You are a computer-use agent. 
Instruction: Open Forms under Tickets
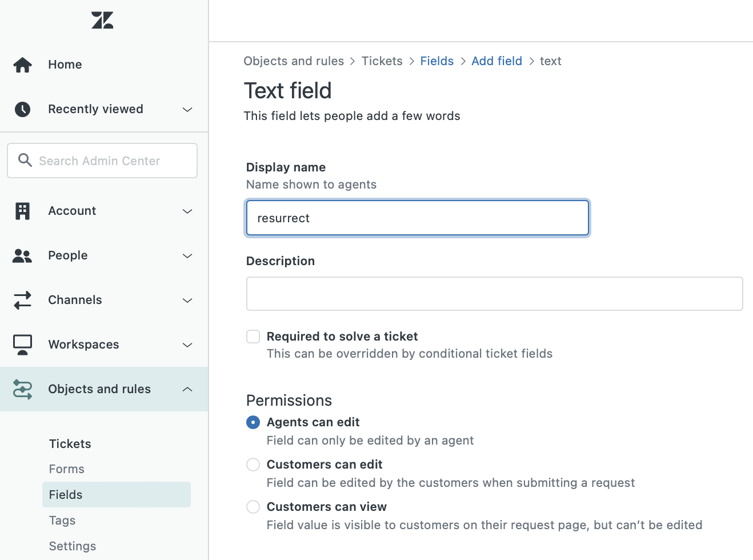(x=67, y=469)
